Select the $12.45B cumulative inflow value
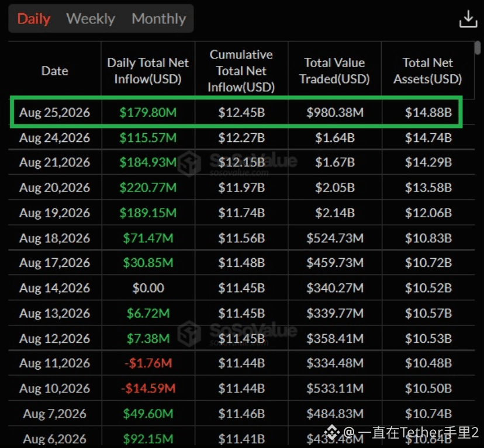The width and height of the screenshot is (484, 448). click(241, 112)
